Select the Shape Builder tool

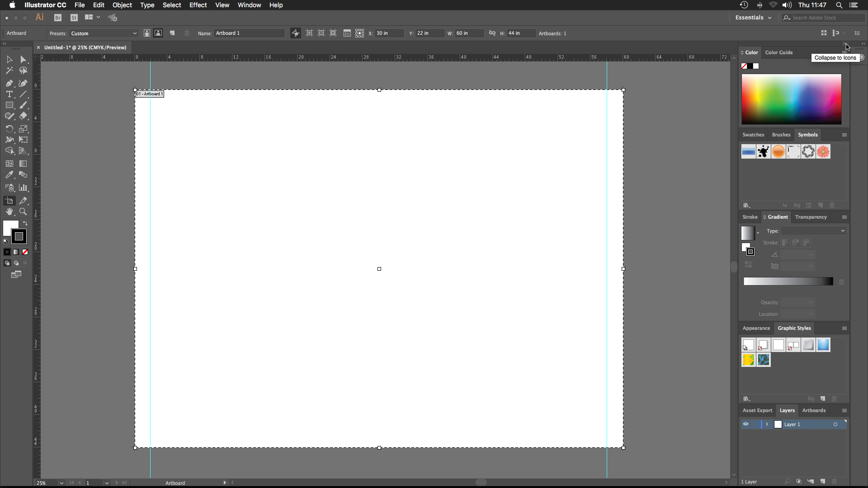(9, 151)
